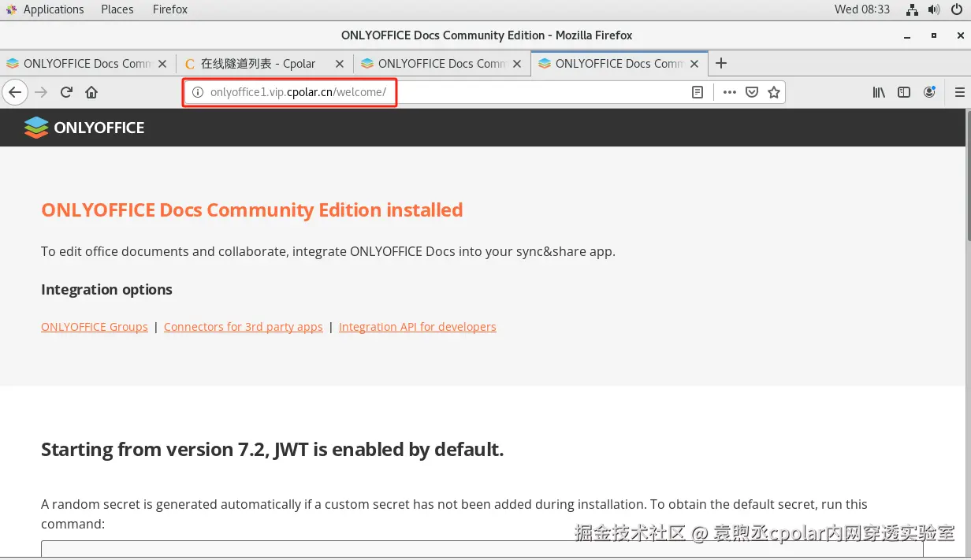This screenshot has height=560, width=971.
Task: Bookmark this page with the star
Action: coord(774,92)
